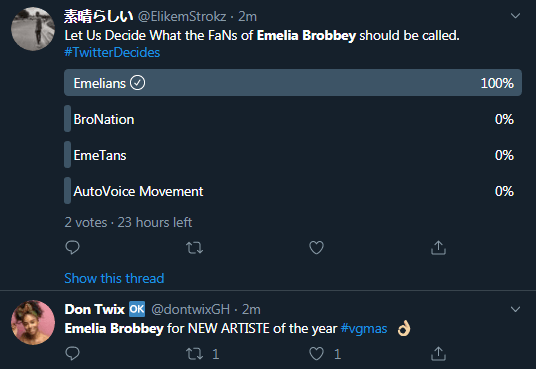Pick the EmeTans poll option

[x=293, y=155]
